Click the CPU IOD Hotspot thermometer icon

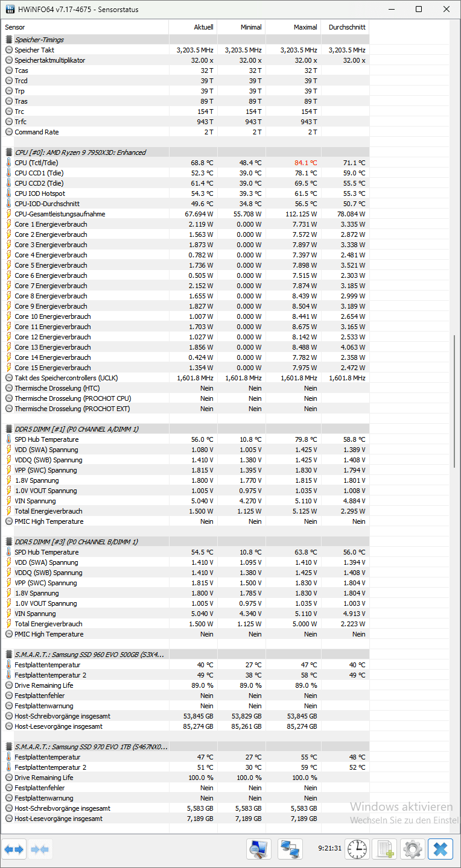pyautogui.click(x=9, y=193)
